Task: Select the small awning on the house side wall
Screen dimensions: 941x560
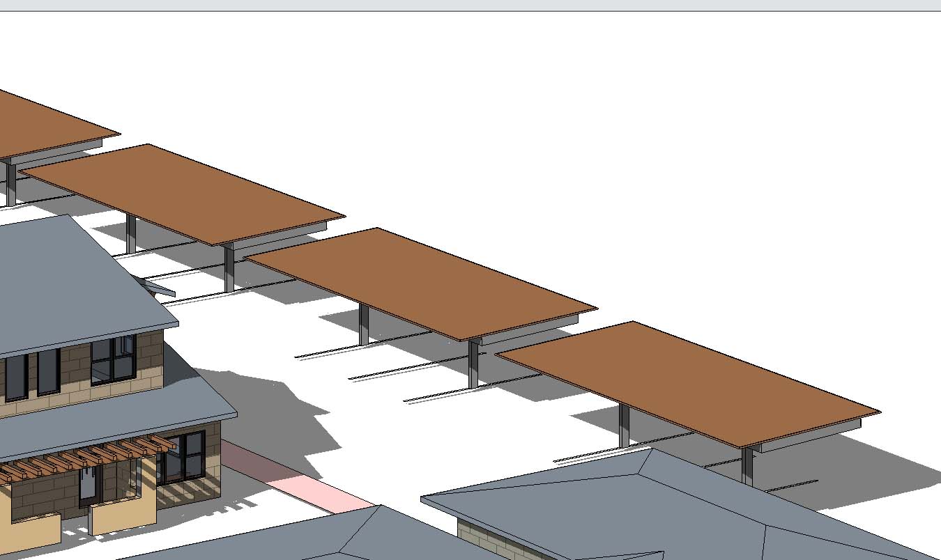Action: (x=158, y=287)
